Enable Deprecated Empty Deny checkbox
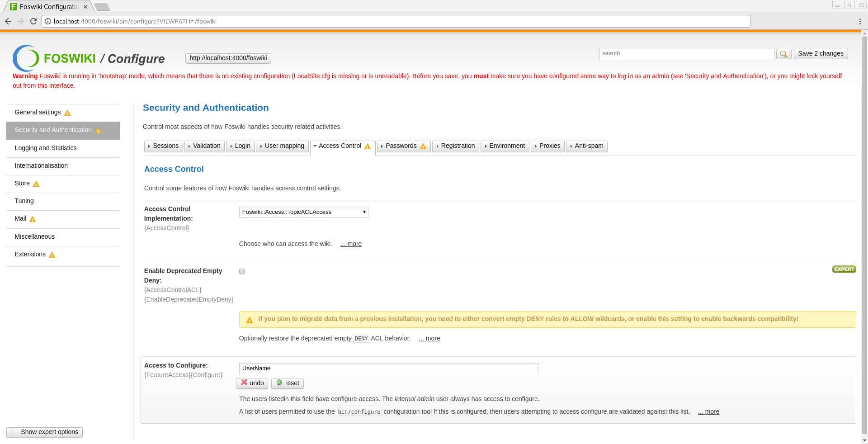The width and height of the screenshot is (868, 444). (x=242, y=271)
